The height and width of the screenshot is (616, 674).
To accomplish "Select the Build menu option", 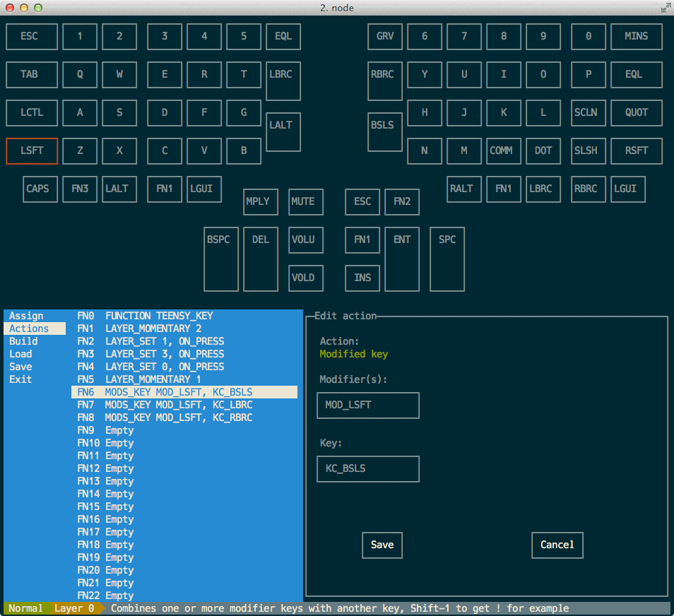I will click(23, 341).
